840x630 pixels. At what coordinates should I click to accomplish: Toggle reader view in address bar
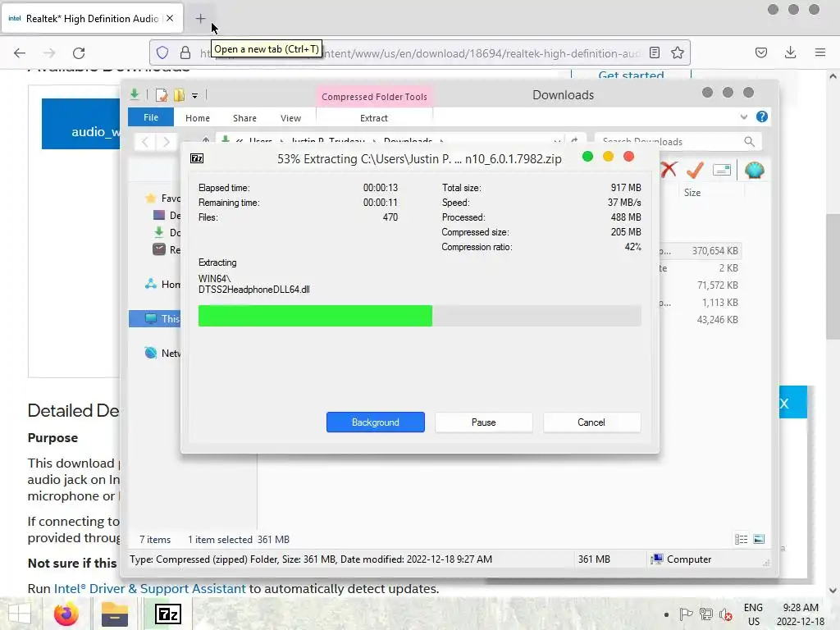pos(654,52)
